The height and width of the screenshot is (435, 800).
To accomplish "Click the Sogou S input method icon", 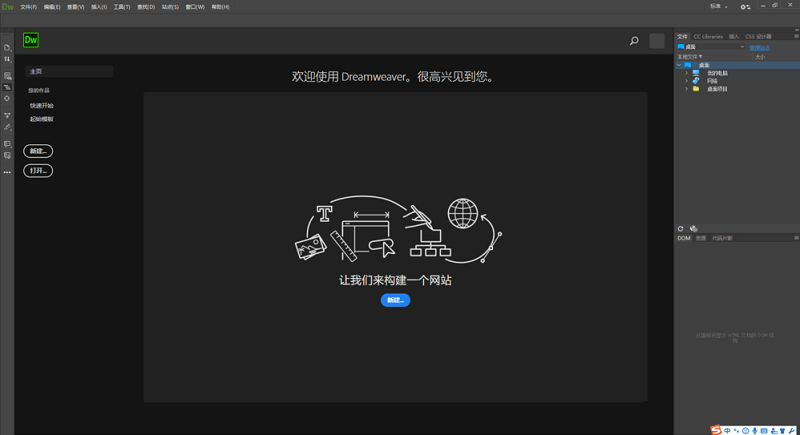I will pos(716,430).
